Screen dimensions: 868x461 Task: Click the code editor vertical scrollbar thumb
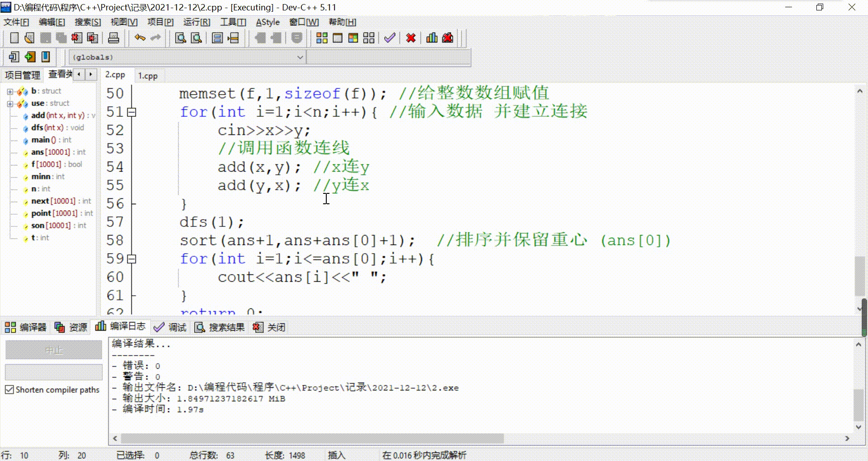pyautogui.click(x=859, y=276)
